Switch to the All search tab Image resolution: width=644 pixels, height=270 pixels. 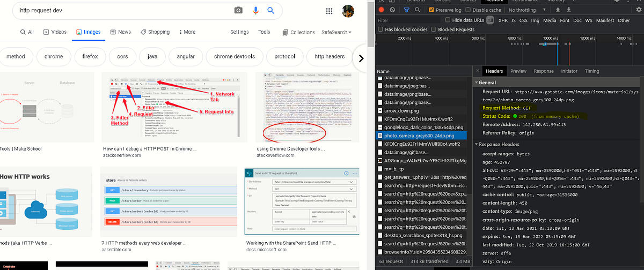click(x=26, y=32)
